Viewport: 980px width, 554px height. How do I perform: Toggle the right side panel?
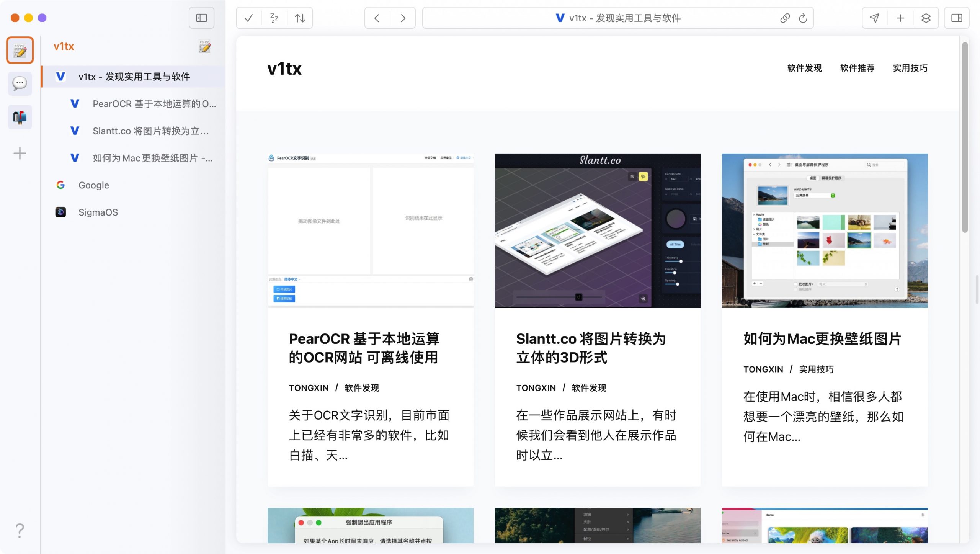pyautogui.click(x=956, y=18)
